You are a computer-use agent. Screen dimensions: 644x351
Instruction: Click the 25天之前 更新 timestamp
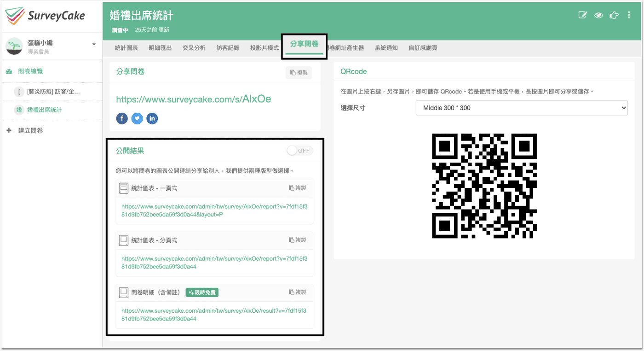pos(152,30)
